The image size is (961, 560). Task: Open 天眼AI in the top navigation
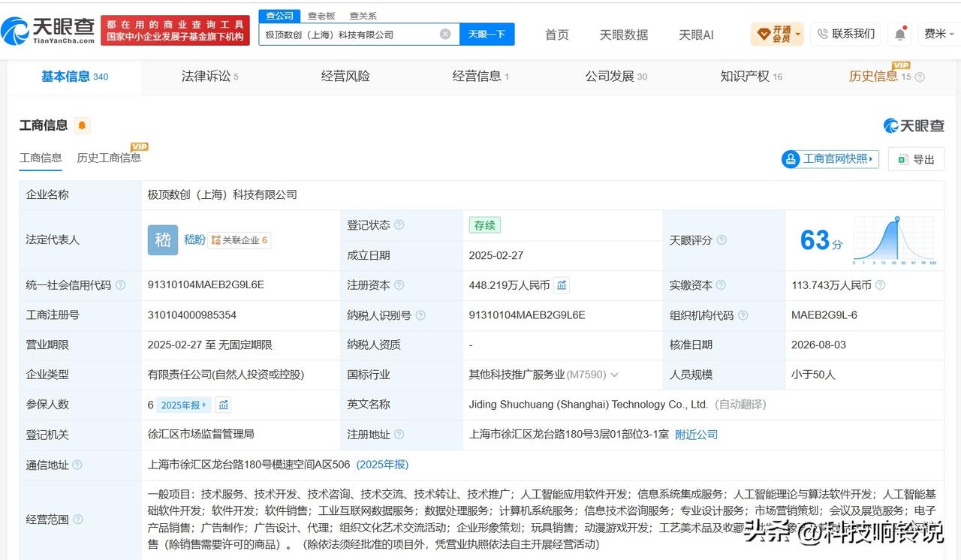[696, 35]
